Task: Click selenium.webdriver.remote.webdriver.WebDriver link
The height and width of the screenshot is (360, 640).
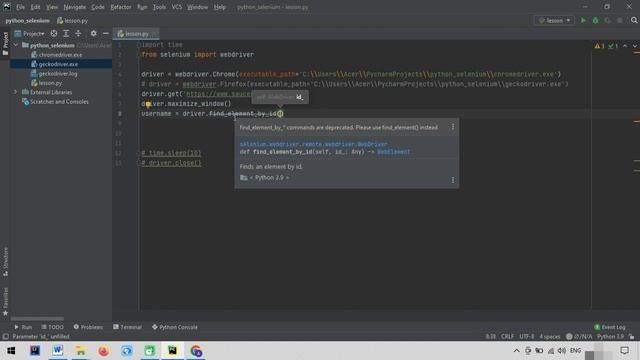Action: point(313,144)
